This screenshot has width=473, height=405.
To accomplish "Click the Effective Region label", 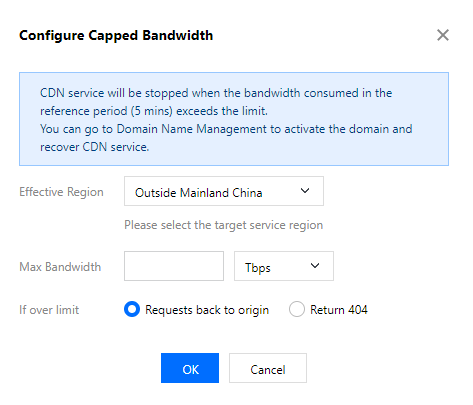I will 61,192.
